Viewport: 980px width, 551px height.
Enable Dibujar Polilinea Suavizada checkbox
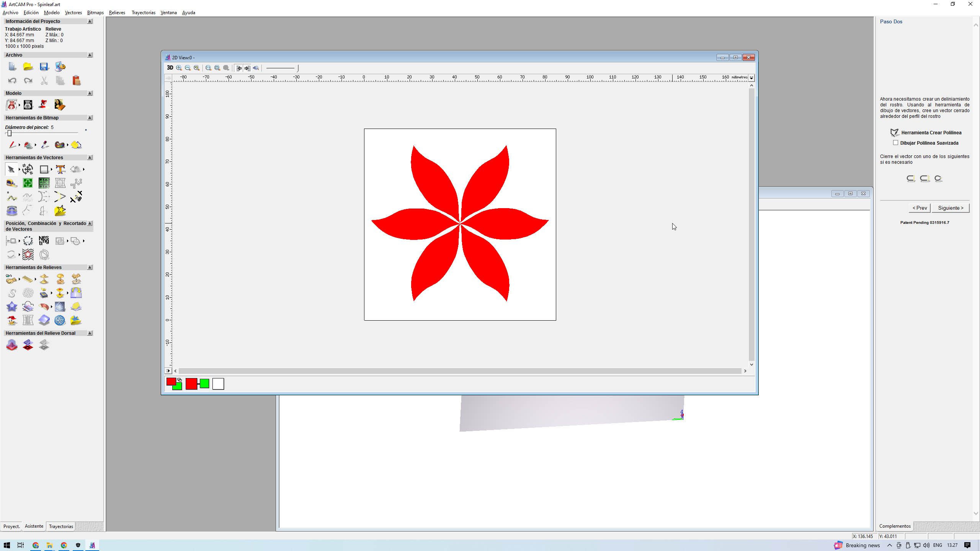click(x=895, y=143)
